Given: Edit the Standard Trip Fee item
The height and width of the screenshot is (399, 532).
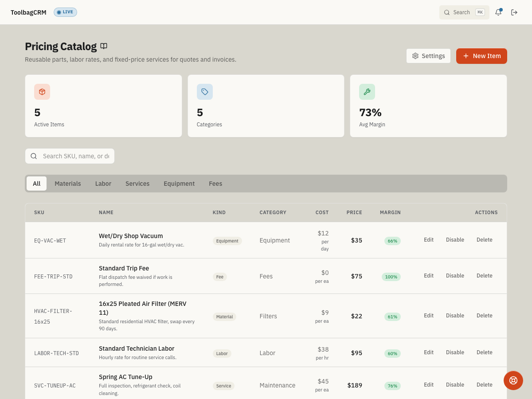Looking at the screenshot, I should click(429, 276).
